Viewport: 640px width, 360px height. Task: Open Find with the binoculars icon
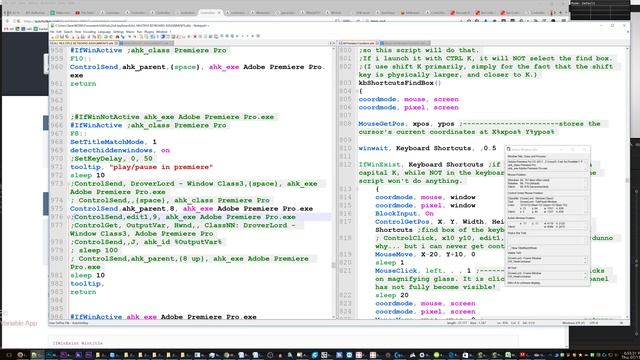pos(117,36)
